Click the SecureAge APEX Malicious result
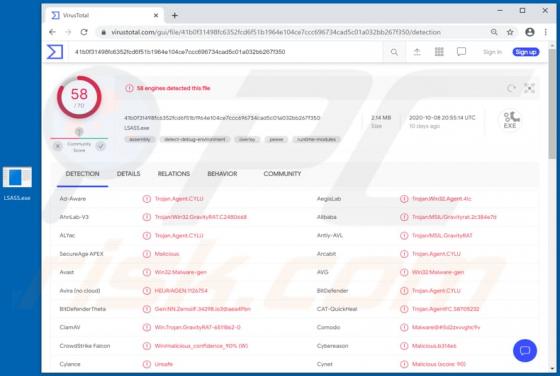Viewport: 560px width, 376px height. (x=167, y=254)
